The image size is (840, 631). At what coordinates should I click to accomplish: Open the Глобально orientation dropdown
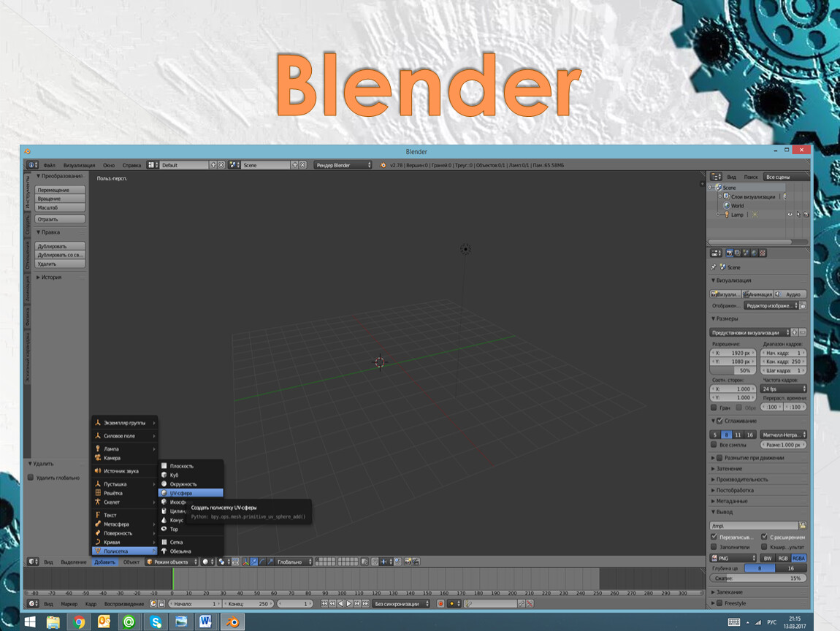pyautogui.click(x=294, y=562)
